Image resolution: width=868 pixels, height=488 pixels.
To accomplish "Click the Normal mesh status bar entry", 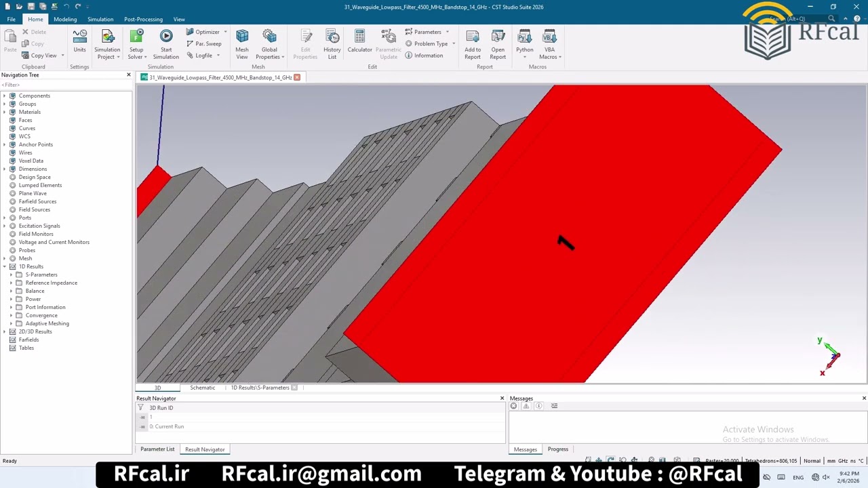I will click(x=812, y=461).
